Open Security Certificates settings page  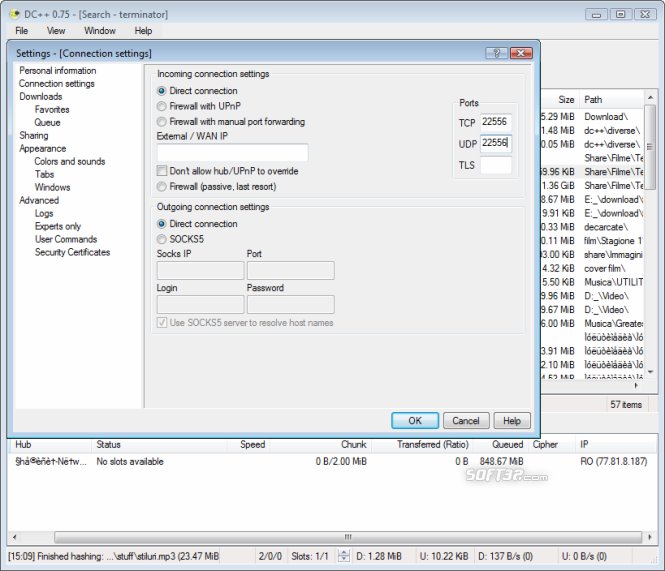click(x=72, y=253)
